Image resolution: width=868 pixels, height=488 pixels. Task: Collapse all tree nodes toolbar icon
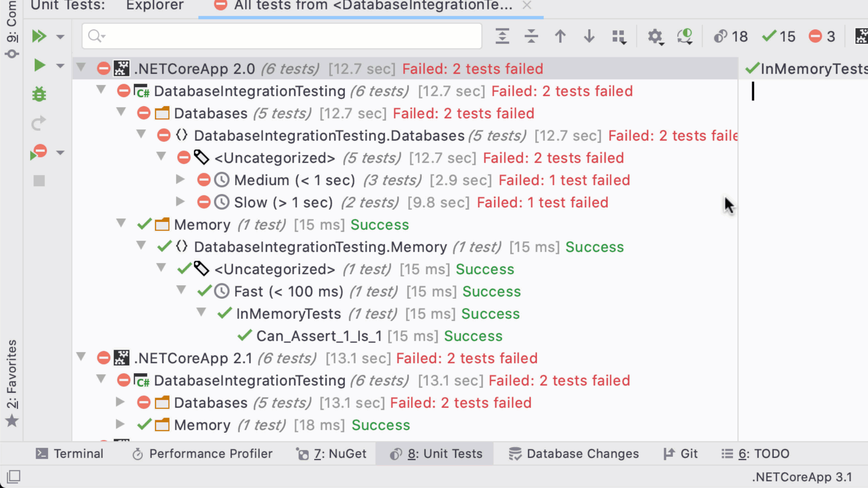click(531, 36)
